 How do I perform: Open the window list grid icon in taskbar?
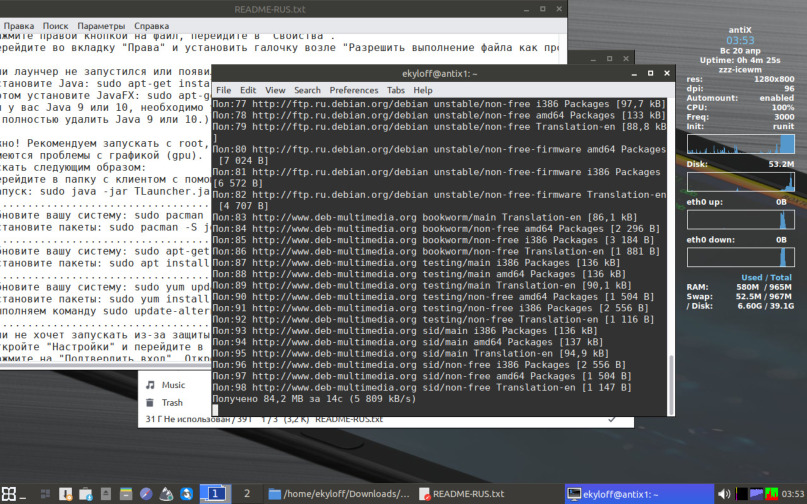click(x=45, y=494)
